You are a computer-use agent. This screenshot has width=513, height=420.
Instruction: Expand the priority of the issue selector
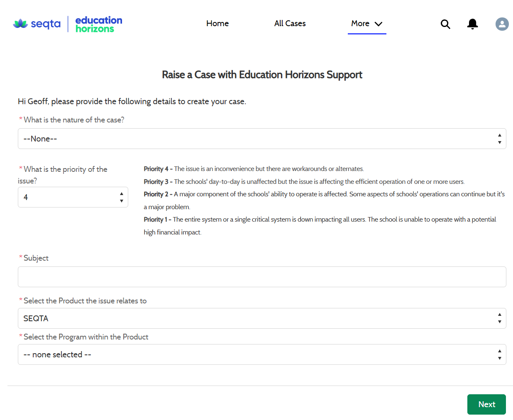pyautogui.click(x=73, y=197)
